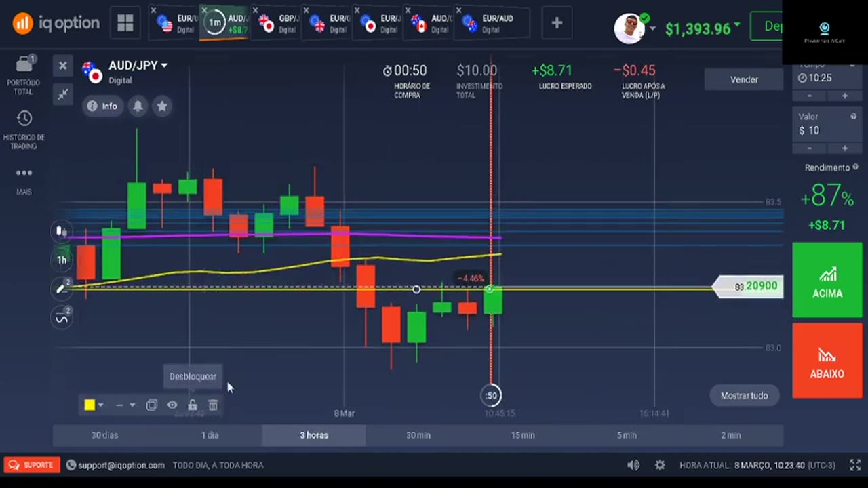Switch to the first EUR/U asset tab
This screenshot has height=488, width=868.
tap(174, 23)
